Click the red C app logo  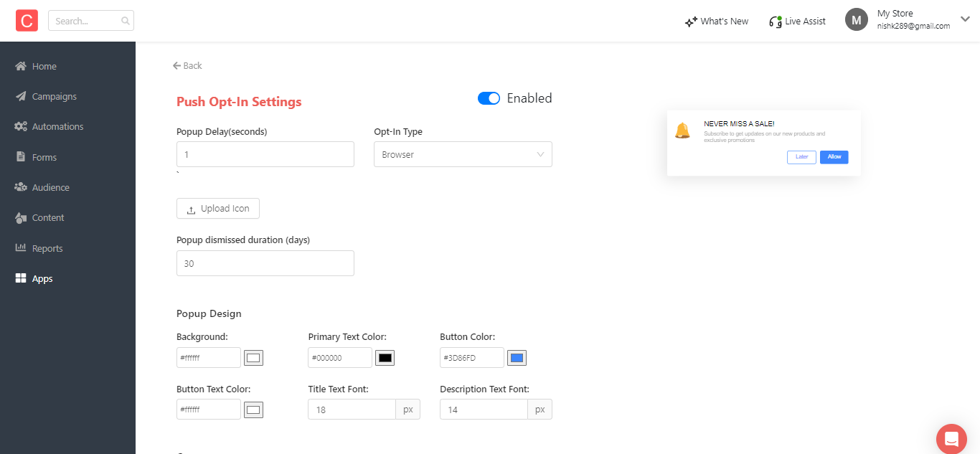point(27,21)
